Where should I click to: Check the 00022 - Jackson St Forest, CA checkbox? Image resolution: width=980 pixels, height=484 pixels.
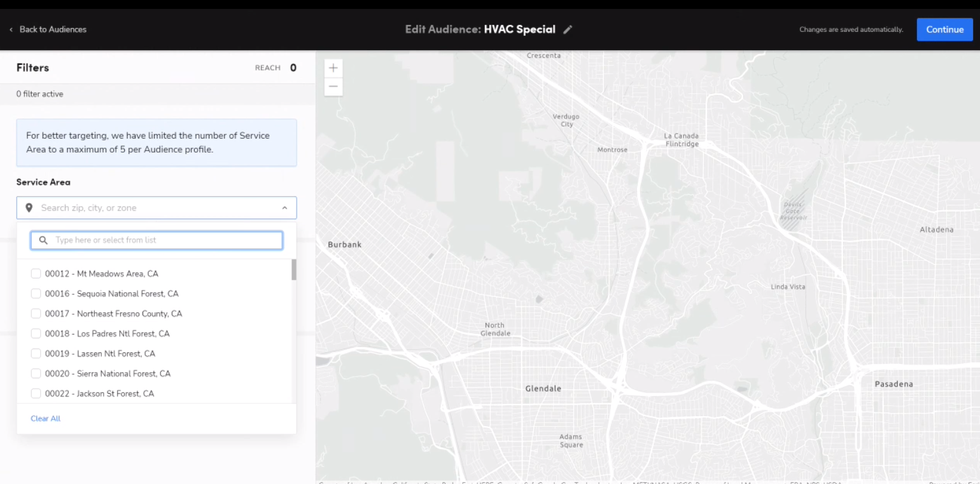click(36, 394)
